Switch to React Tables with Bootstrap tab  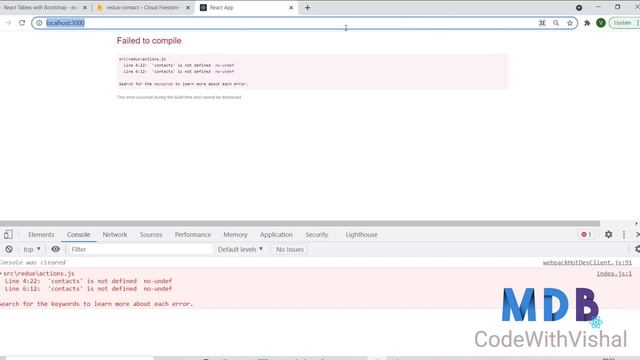point(41,7)
